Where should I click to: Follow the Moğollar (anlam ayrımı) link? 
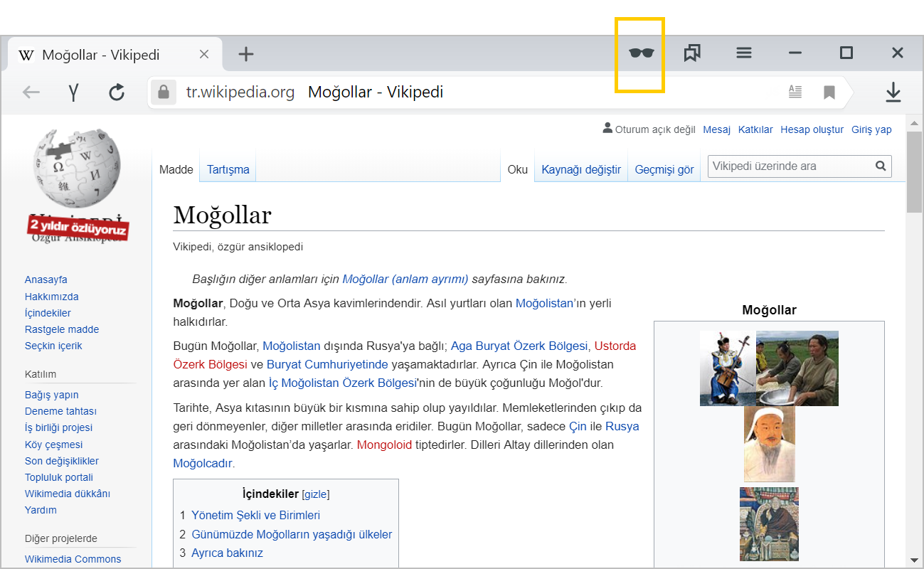405,279
